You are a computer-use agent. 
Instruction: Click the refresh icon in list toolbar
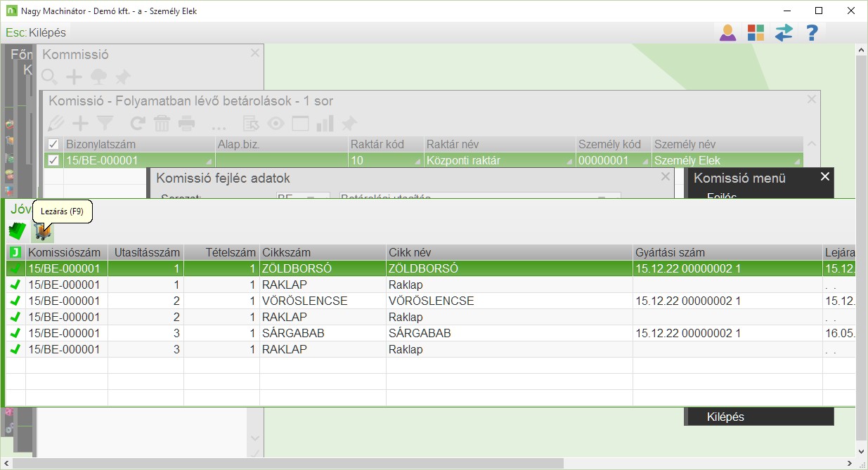pos(138,124)
